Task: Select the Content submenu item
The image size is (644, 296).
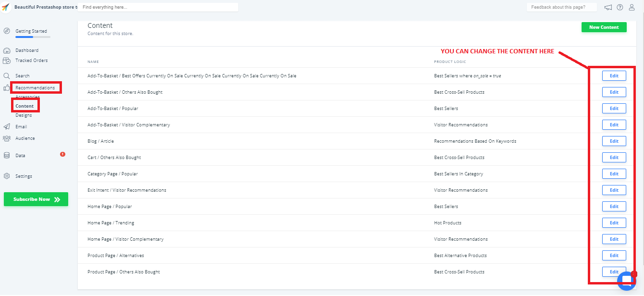Action: [x=24, y=106]
